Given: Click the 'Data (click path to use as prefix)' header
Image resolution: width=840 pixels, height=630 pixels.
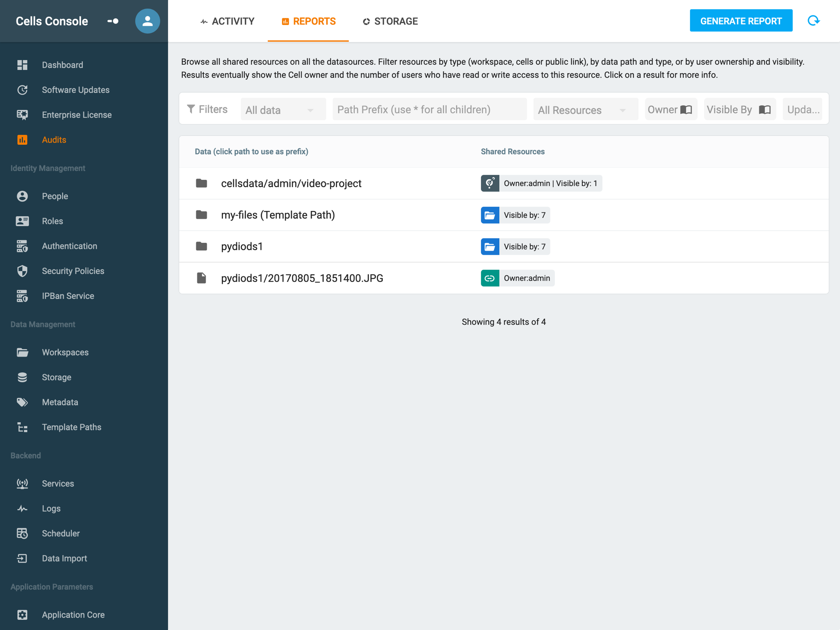Looking at the screenshot, I should pyautogui.click(x=252, y=151).
